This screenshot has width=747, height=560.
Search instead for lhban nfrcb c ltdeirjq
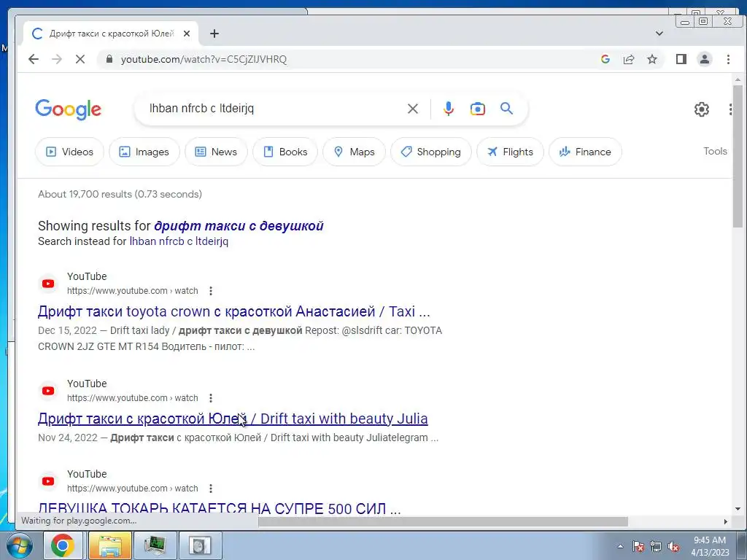click(x=179, y=241)
